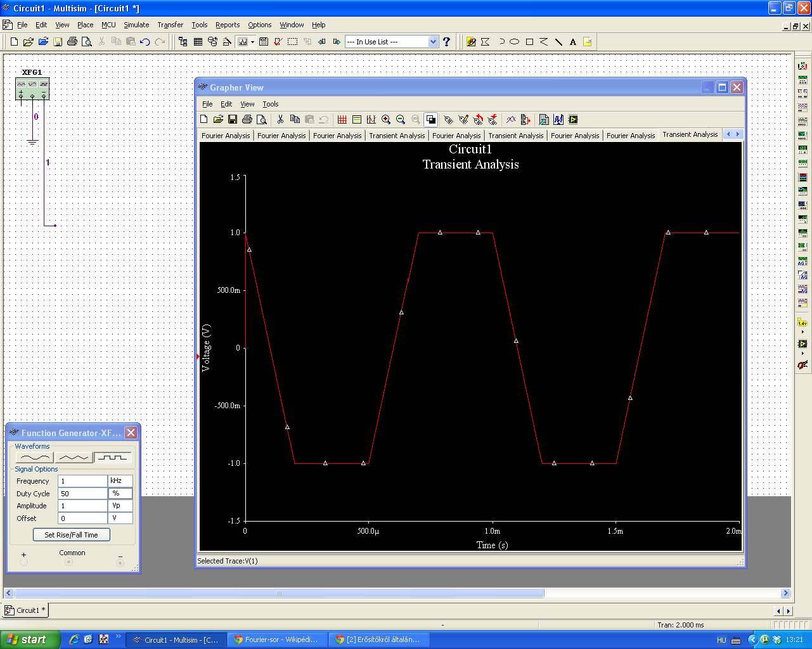Open the Amplitude unit Vp dropdown
Viewport: 812px width, 649px height.
pos(120,506)
